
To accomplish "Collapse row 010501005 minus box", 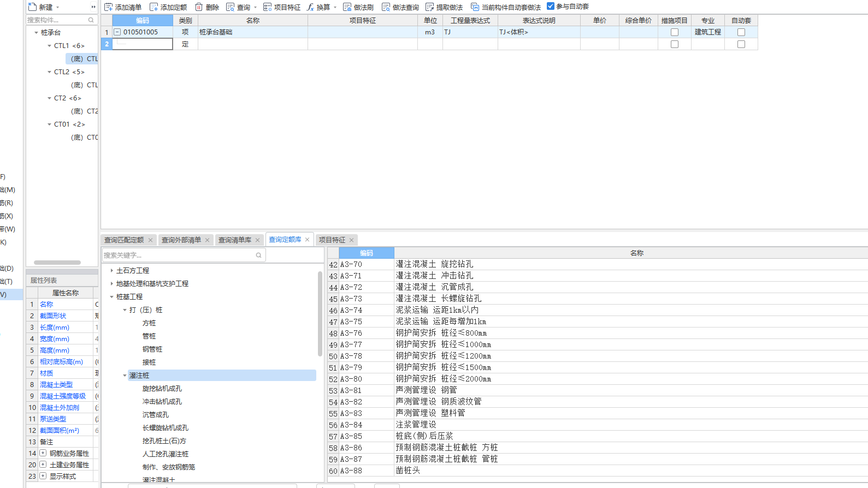I will (x=117, y=32).
